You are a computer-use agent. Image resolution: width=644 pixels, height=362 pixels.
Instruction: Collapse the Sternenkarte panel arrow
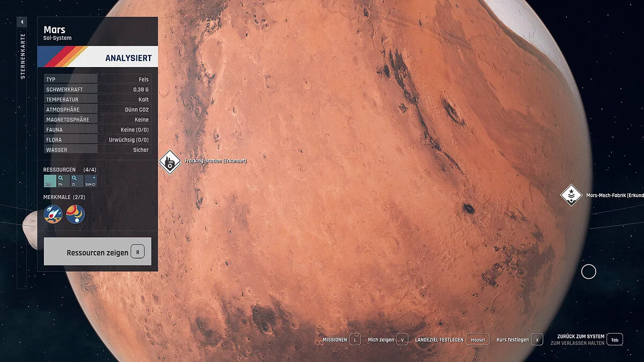coord(21,22)
